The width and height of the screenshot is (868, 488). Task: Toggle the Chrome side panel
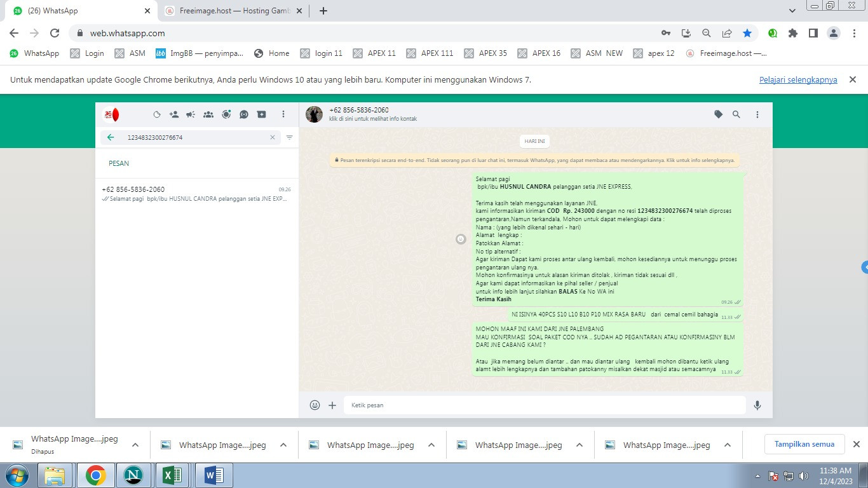click(x=813, y=33)
